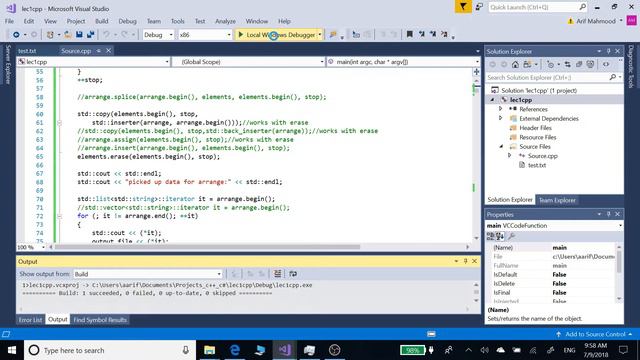
Task: Click the New Project toolbar icon
Action: pyautogui.click(x=50, y=35)
